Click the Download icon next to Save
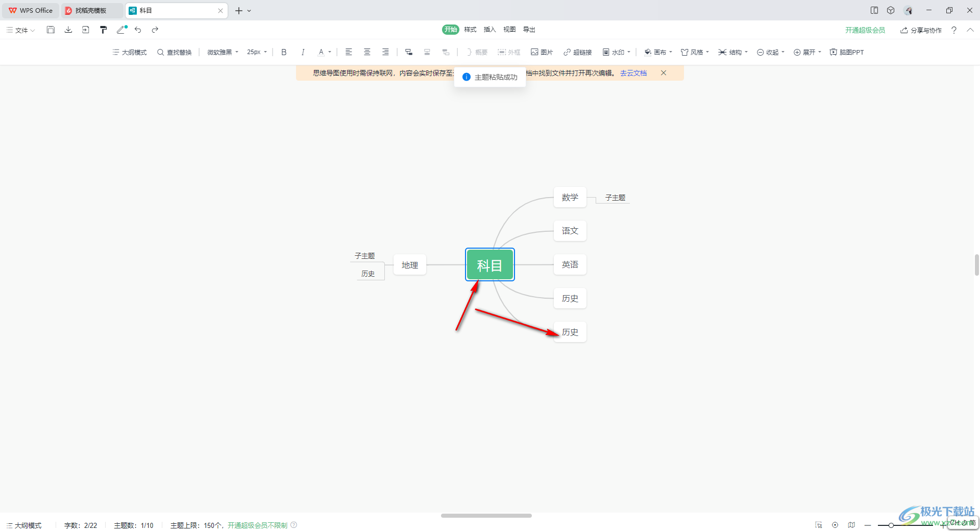This screenshot has height=531, width=980. (x=68, y=30)
